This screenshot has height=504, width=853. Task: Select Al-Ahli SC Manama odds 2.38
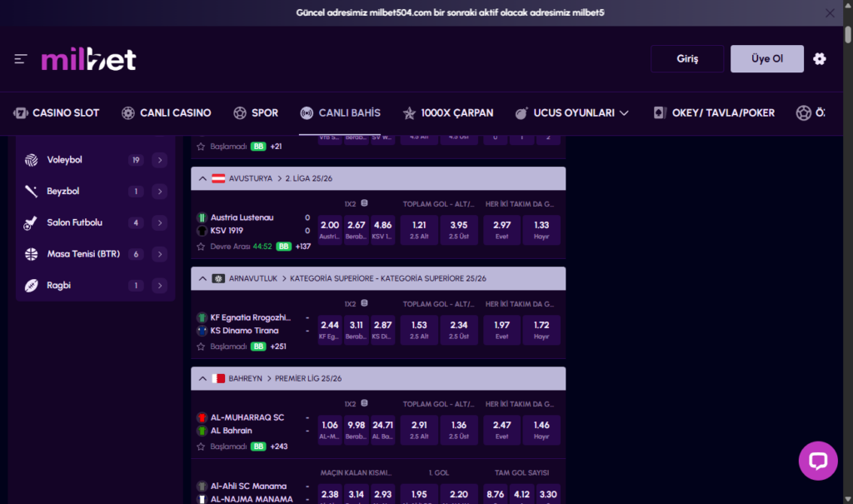coord(330,495)
